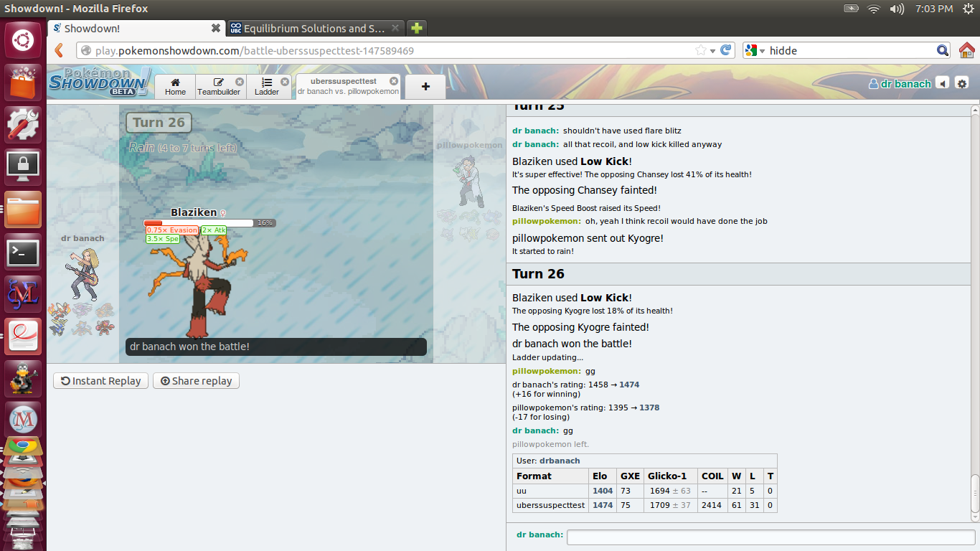Viewport: 980px width, 551px height.
Task: Reload the page with refresh icon
Action: pyautogui.click(x=726, y=50)
